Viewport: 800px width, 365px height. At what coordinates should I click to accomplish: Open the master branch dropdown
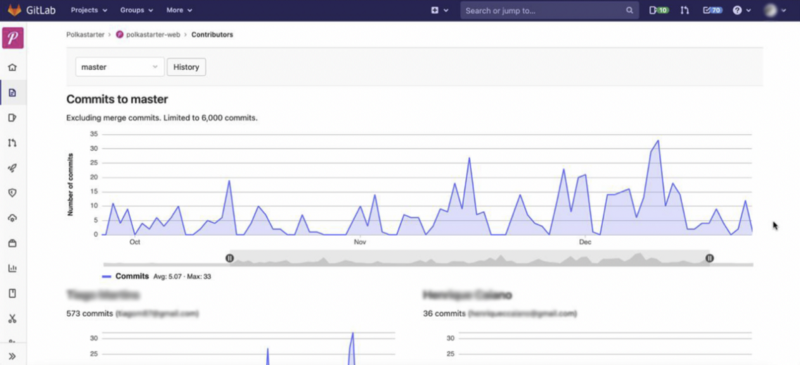pos(120,67)
